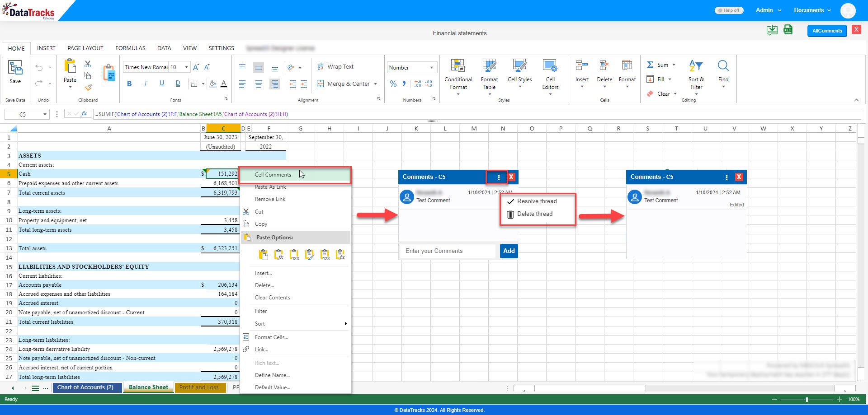The image size is (868, 415).
Task: Apply percent style format
Action: [x=393, y=84]
